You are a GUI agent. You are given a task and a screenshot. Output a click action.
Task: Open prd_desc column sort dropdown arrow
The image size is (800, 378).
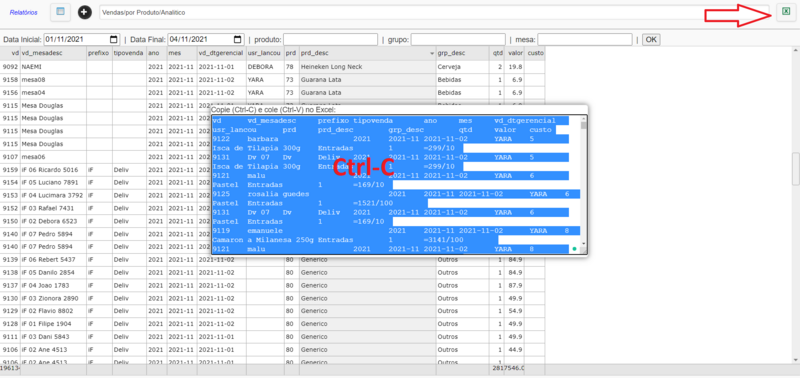(432, 53)
